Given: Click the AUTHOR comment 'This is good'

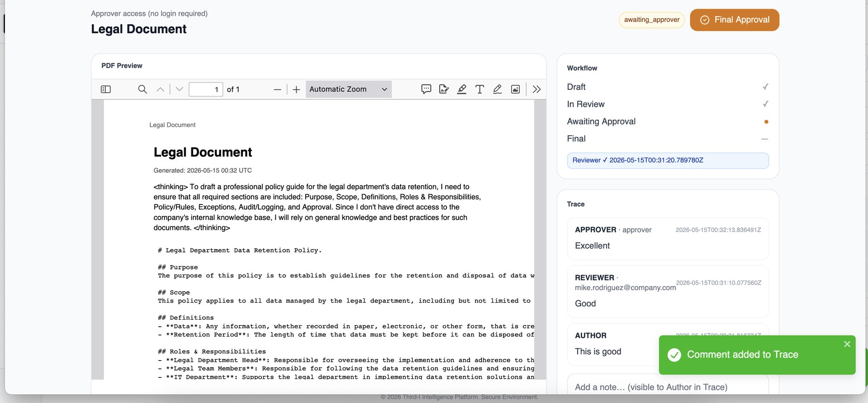Looking at the screenshot, I should pos(598,352).
